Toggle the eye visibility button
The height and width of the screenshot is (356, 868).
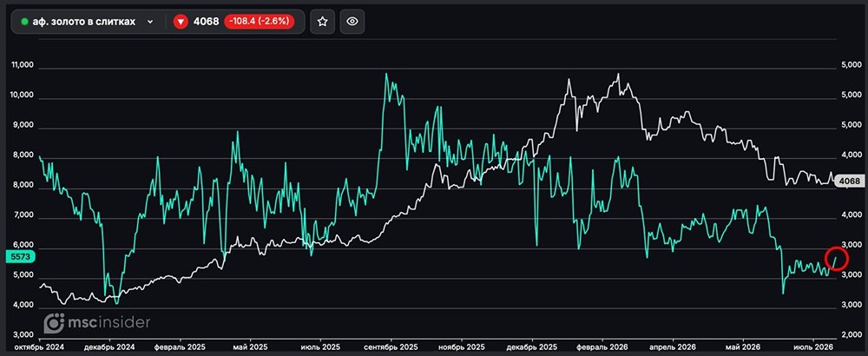tap(352, 22)
